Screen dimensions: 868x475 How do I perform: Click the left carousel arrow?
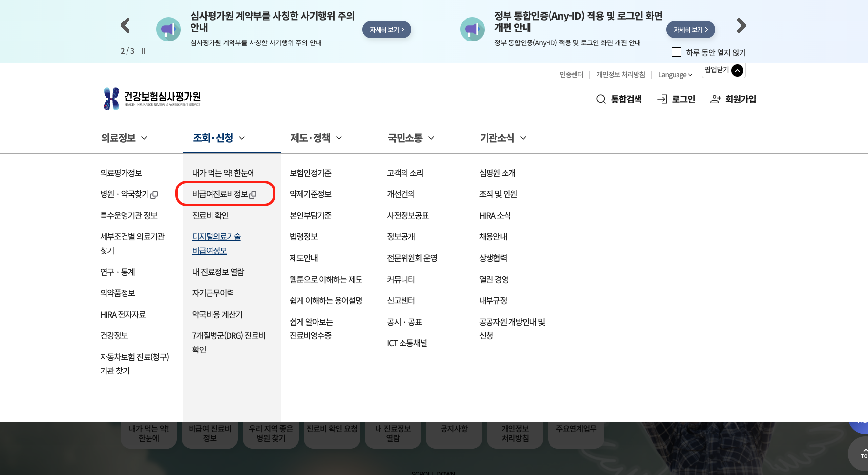coord(125,26)
